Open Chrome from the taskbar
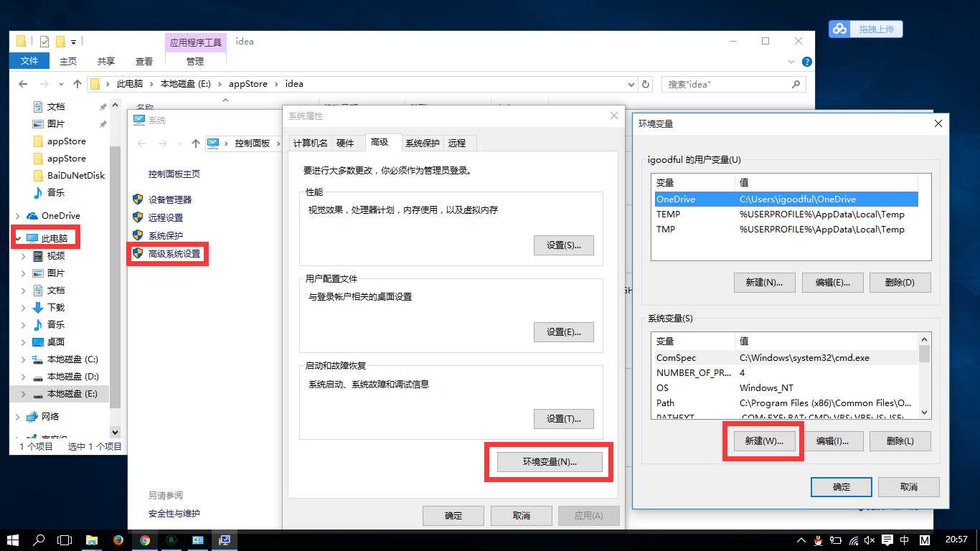Image resolution: width=980 pixels, height=551 pixels. (x=145, y=540)
